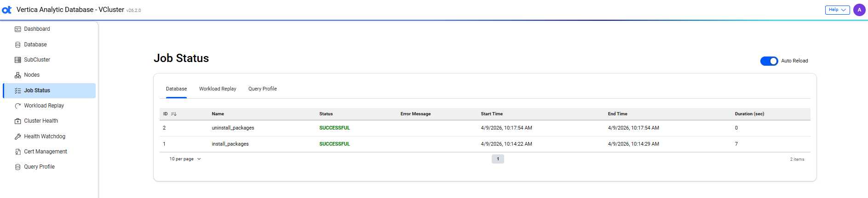
Task: Turn off the Auto Reload switch
Action: [x=769, y=61]
